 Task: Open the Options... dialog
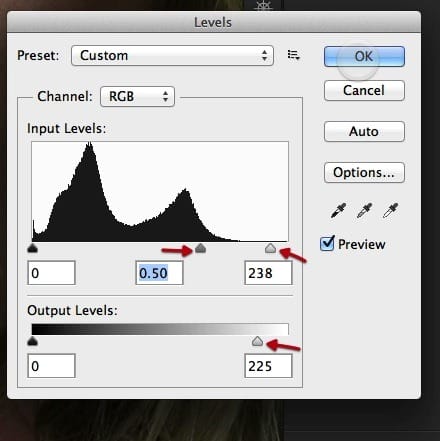(x=364, y=172)
